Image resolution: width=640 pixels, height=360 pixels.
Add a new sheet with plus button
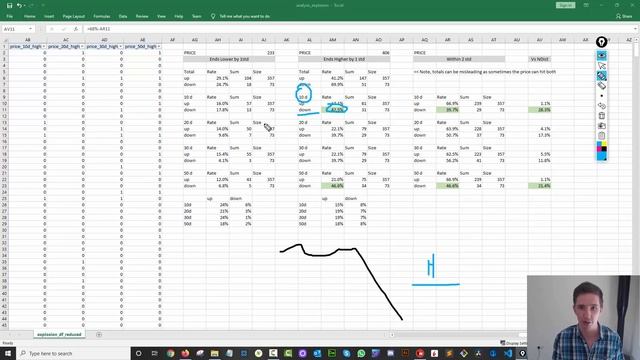(99, 334)
